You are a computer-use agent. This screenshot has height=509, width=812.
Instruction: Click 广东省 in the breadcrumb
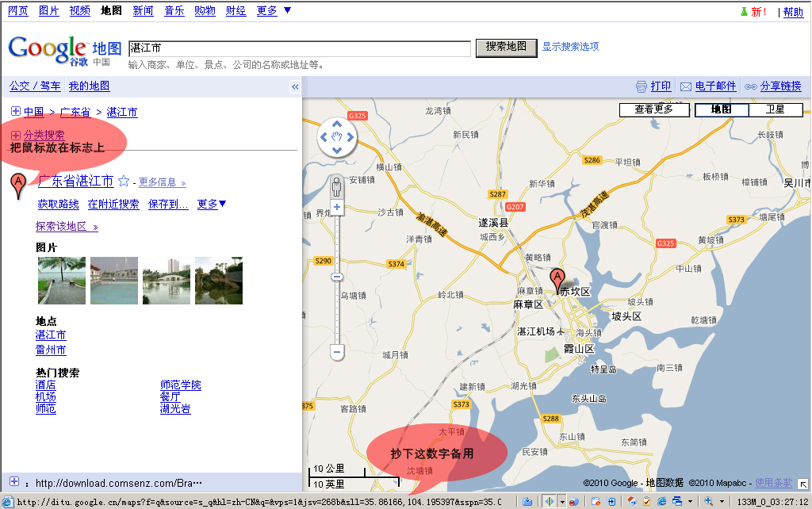tap(75, 112)
